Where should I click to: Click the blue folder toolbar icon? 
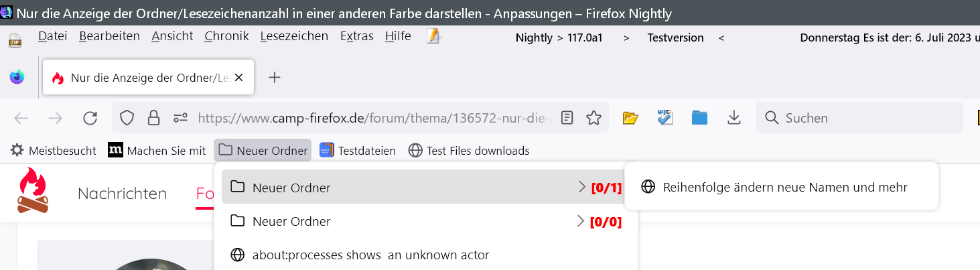(699, 119)
